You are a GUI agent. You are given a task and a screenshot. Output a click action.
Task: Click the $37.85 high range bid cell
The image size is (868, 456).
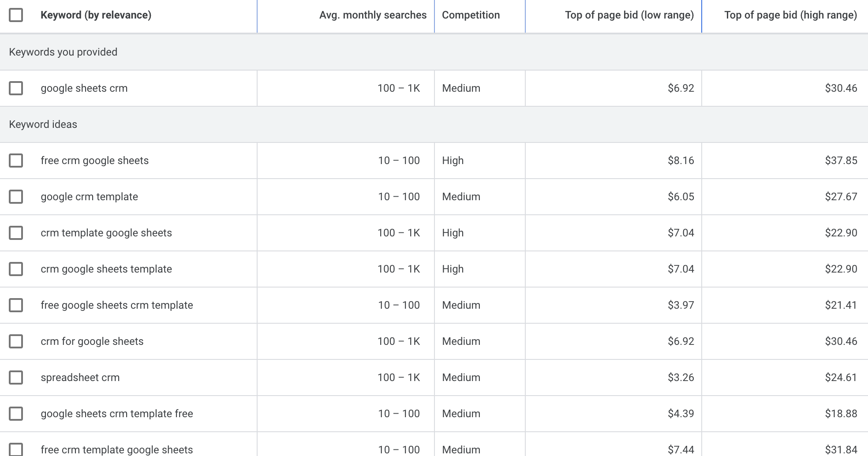pyautogui.click(x=841, y=161)
